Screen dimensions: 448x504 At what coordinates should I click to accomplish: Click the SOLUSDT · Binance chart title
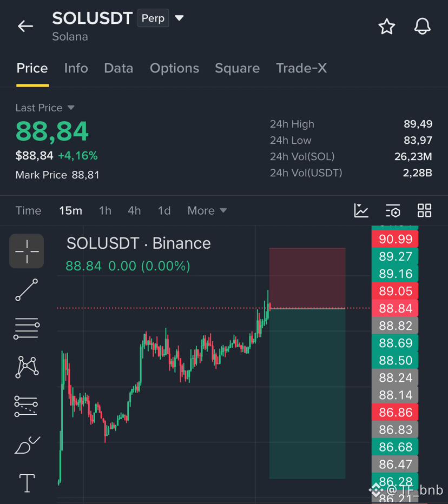(139, 243)
